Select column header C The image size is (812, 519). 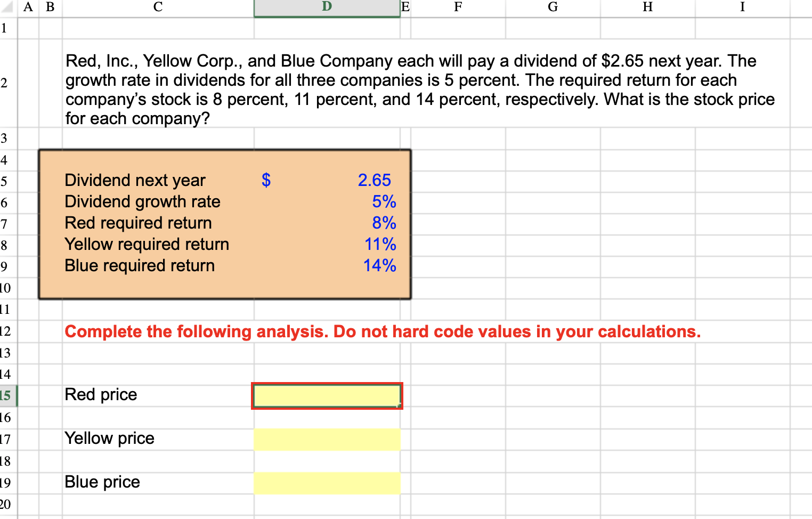pyautogui.click(x=158, y=7)
